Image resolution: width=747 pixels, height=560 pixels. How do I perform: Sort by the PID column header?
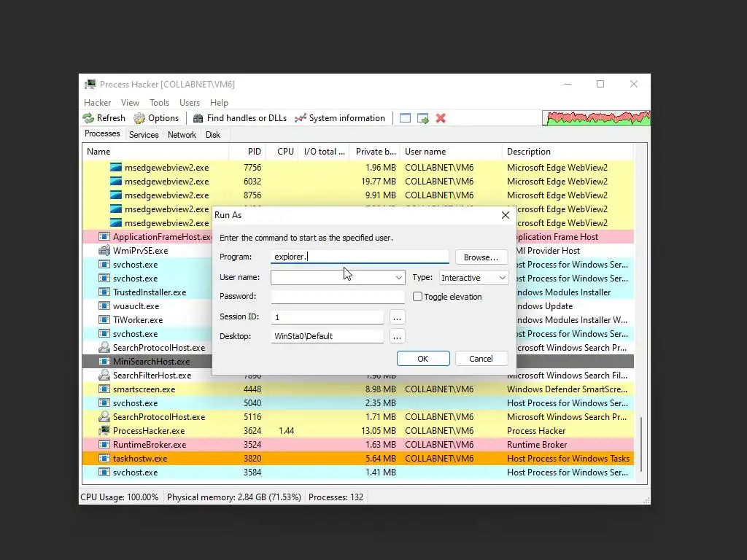pos(247,152)
